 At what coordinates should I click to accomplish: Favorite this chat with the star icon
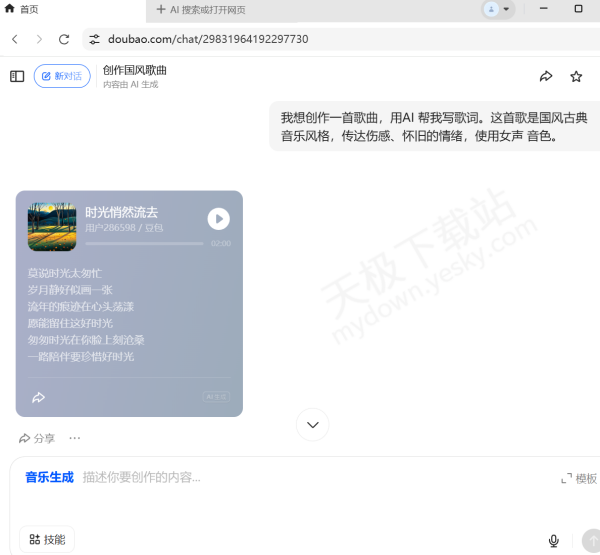(x=576, y=76)
